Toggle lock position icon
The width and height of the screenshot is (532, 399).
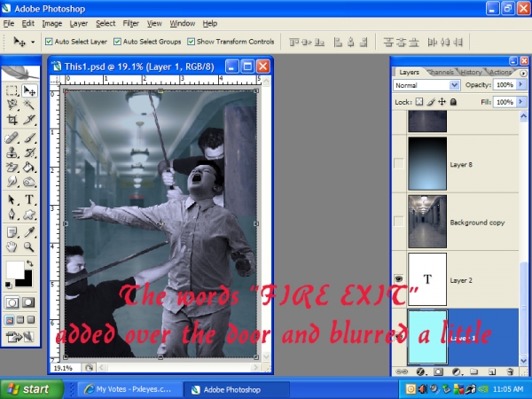pyautogui.click(x=442, y=101)
